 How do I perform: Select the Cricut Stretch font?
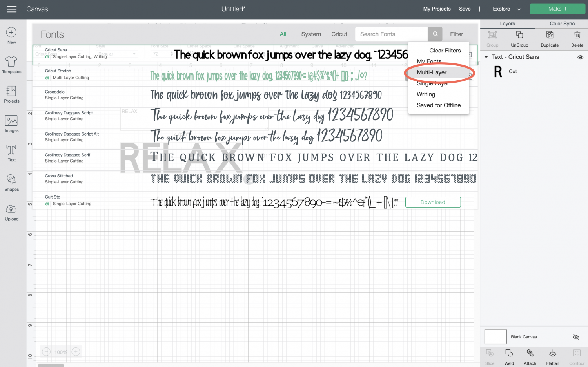[255, 75]
